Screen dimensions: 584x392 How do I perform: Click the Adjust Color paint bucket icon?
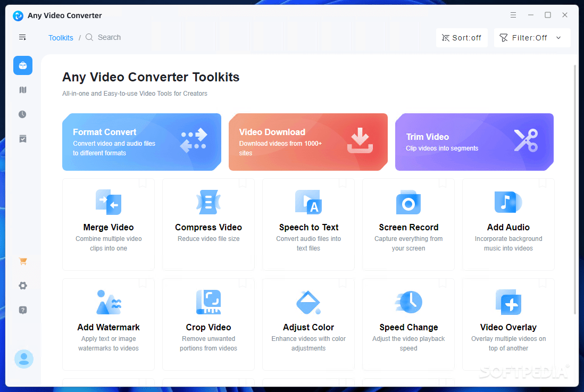[308, 302]
